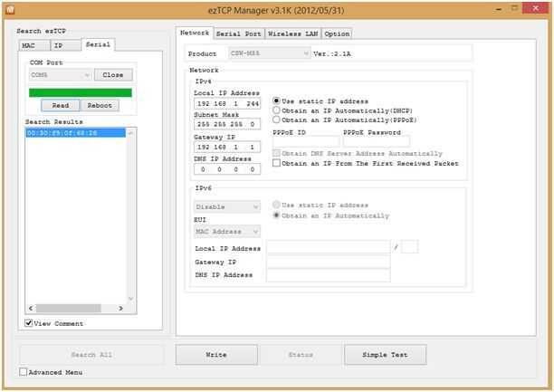Select IPv6 Obtain an IP Automatically option
Image resolution: width=554 pixels, height=392 pixels.
[x=276, y=215]
